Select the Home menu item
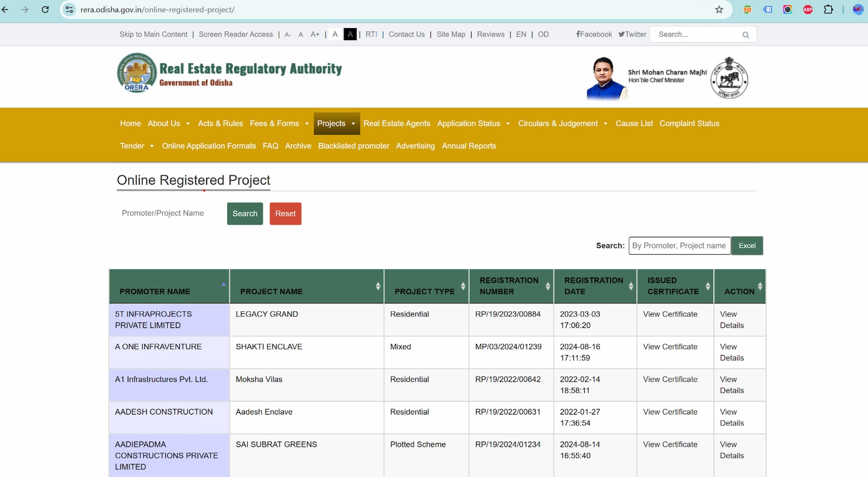This screenshot has height=477, width=868. pos(130,123)
